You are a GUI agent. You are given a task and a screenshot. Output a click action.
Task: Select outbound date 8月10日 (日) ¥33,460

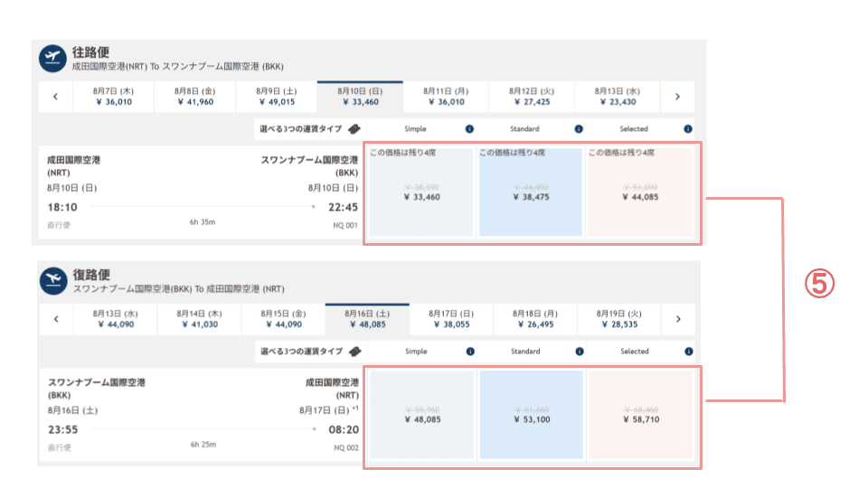[x=360, y=97]
